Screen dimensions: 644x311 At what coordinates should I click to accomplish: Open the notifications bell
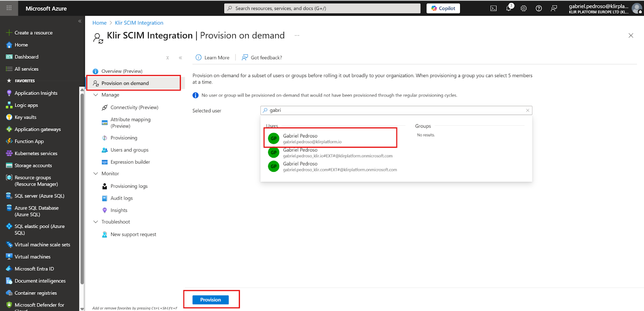pos(509,8)
